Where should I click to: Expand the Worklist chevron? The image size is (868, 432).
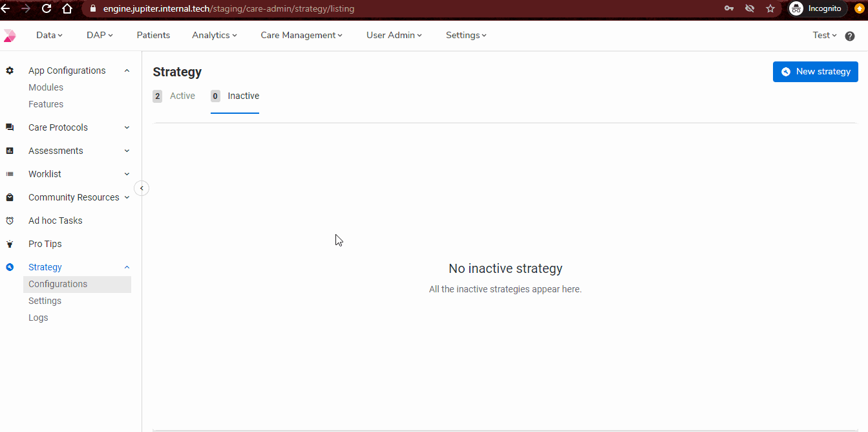127,174
